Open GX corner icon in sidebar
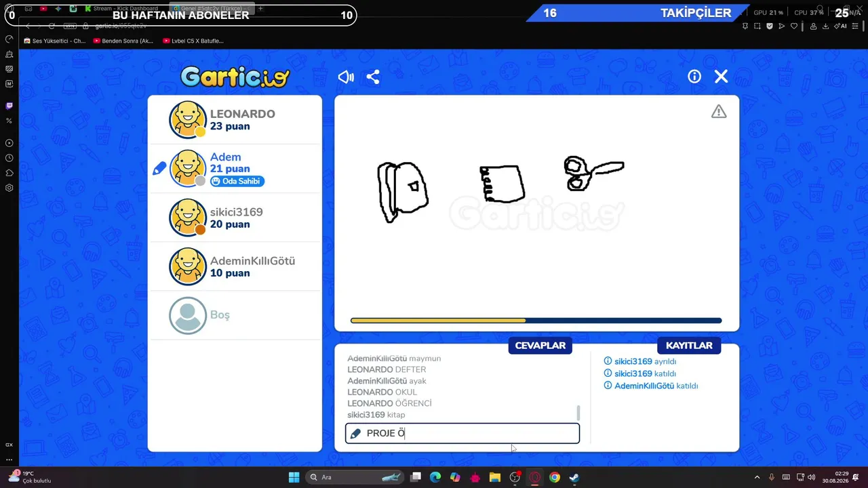868x488 pixels. coord(9,445)
